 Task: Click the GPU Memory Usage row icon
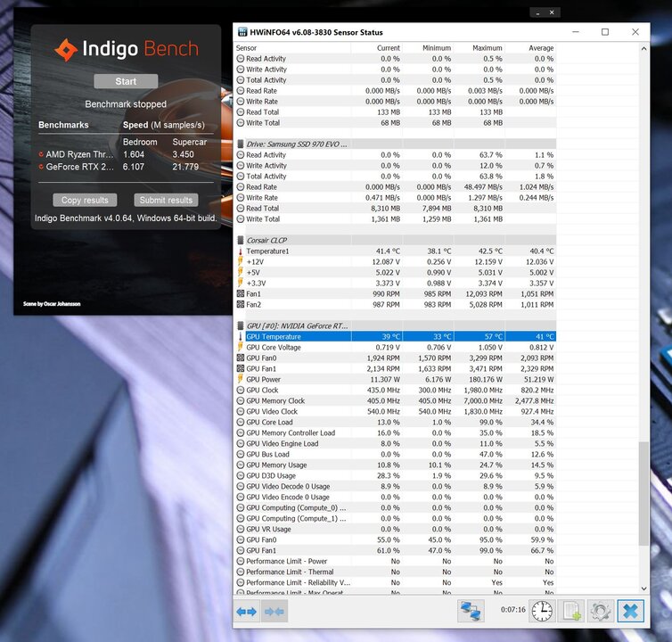[x=241, y=465]
